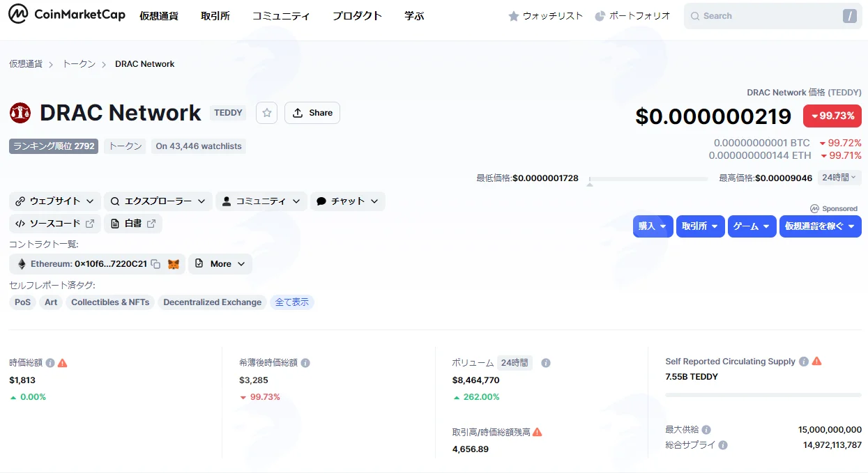Click Ethereum: 0x10f6...7220C21 address text
This screenshot has width=868, height=473.
(89, 264)
